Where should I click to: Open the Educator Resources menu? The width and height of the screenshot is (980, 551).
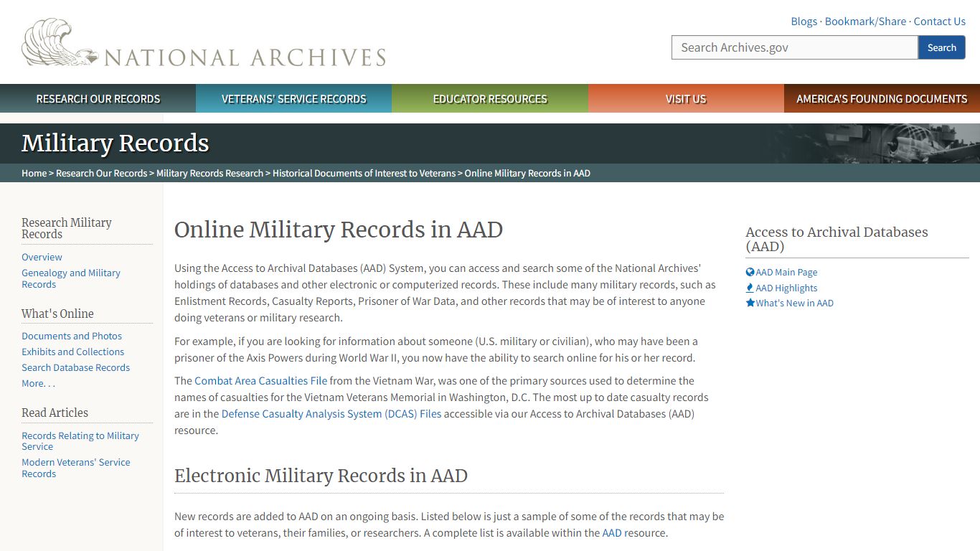[490, 99]
